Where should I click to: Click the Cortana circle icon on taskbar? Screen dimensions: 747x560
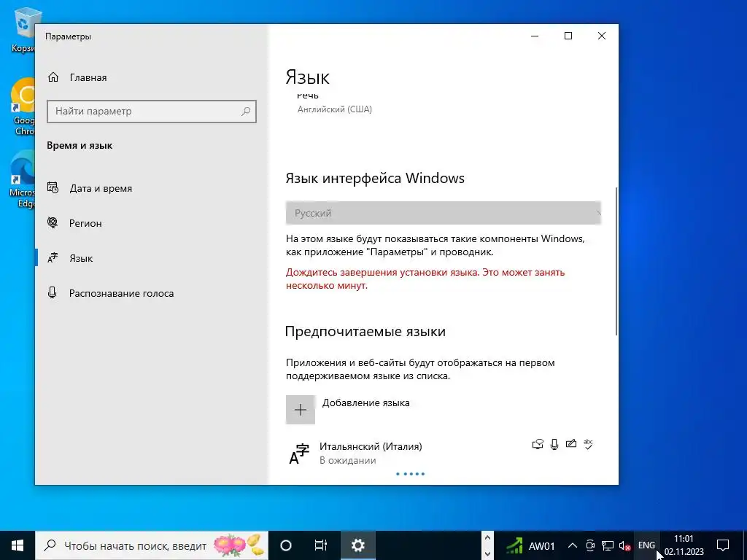tap(286, 545)
